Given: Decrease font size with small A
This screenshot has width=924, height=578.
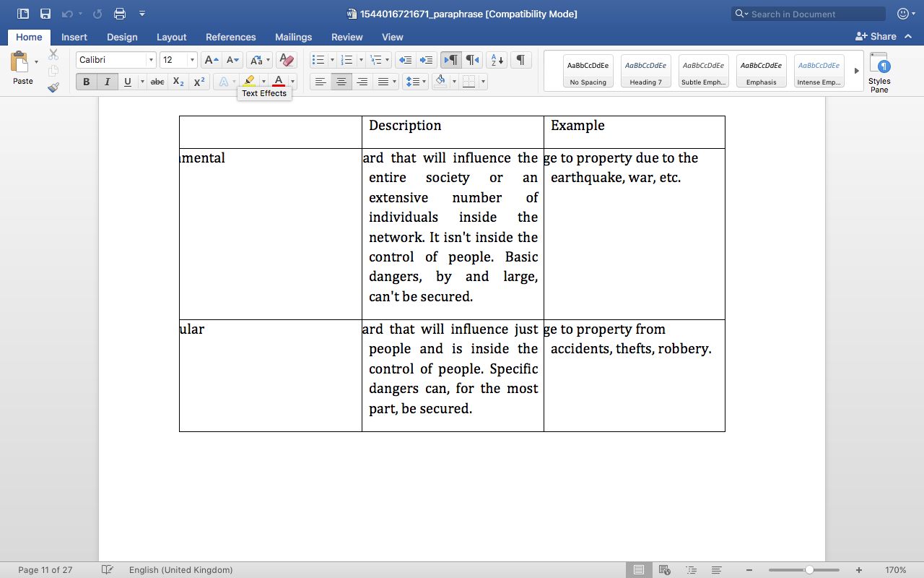Looking at the screenshot, I should (232, 60).
